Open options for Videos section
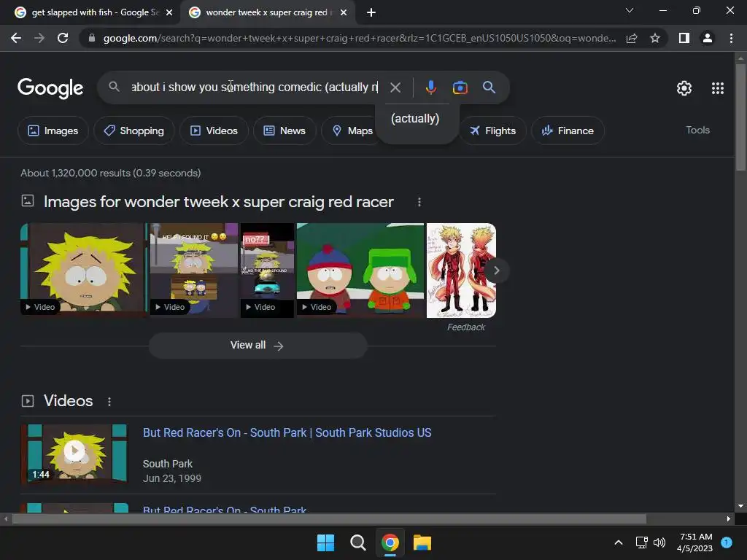This screenshot has height=560, width=747. click(109, 402)
